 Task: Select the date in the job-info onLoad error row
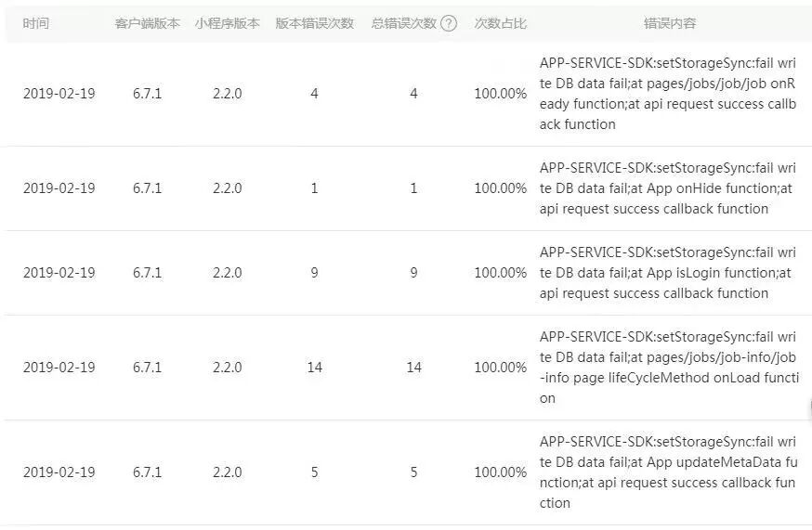point(59,368)
